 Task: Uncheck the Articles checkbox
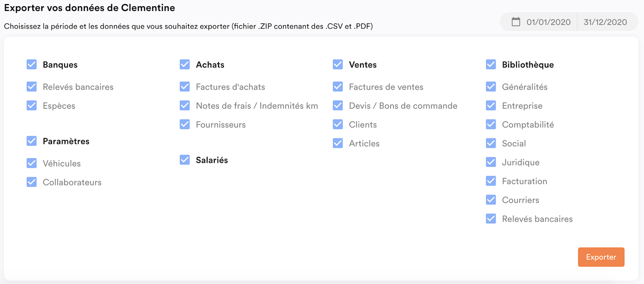(338, 143)
